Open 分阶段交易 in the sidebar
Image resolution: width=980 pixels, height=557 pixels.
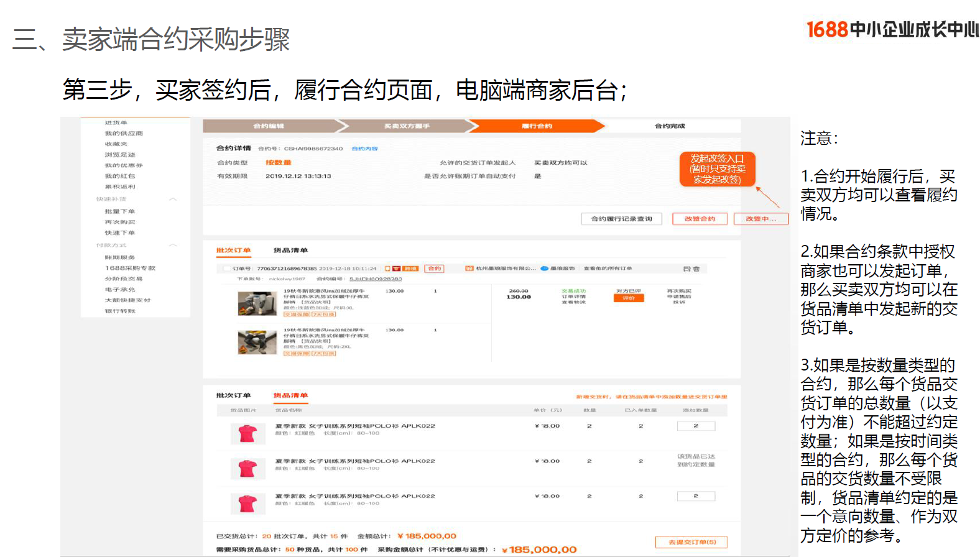[124, 278]
